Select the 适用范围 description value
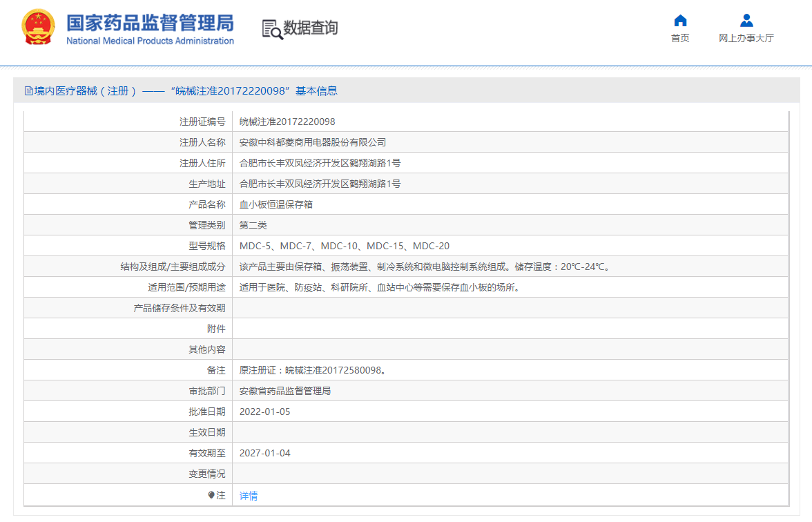The width and height of the screenshot is (812, 522). click(x=380, y=287)
